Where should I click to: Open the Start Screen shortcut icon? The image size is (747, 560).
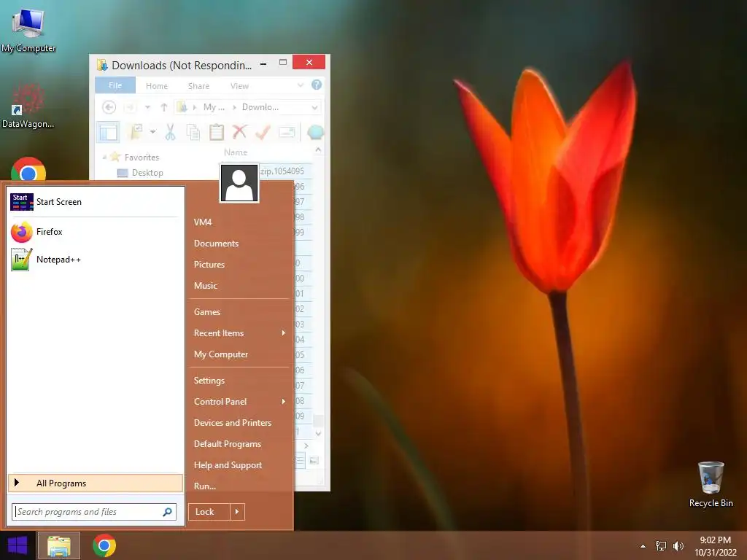click(22, 202)
